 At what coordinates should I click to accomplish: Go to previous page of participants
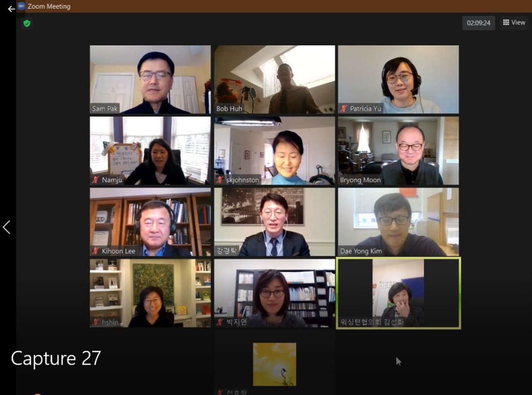pos(6,227)
